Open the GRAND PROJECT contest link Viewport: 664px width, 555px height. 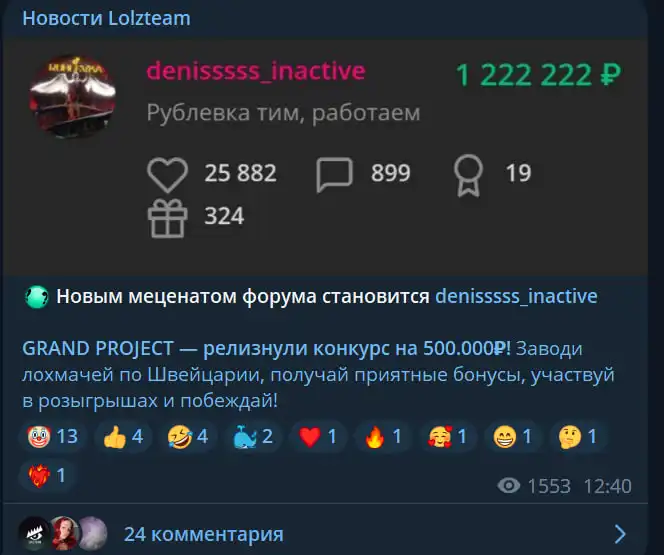(266, 349)
